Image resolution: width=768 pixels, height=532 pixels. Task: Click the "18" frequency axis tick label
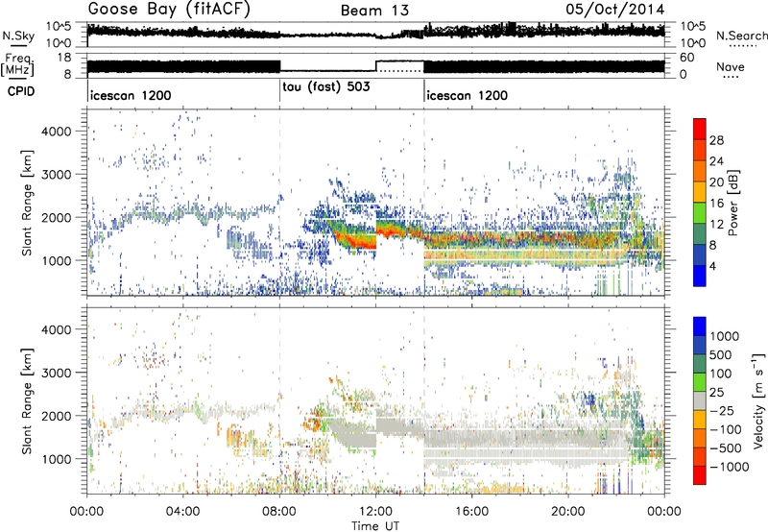pyautogui.click(x=64, y=58)
